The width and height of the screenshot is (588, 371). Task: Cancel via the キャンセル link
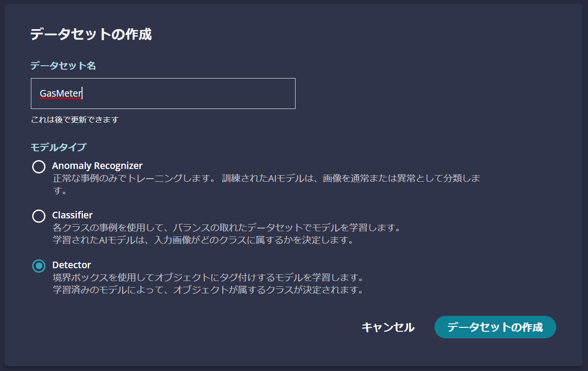(x=388, y=327)
